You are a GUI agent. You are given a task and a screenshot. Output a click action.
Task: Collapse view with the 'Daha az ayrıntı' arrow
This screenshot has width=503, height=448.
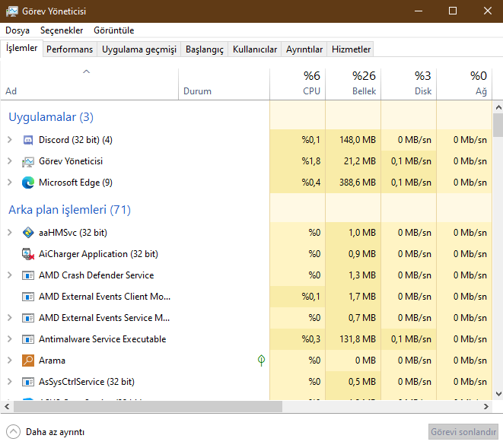[x=14, y=432]
